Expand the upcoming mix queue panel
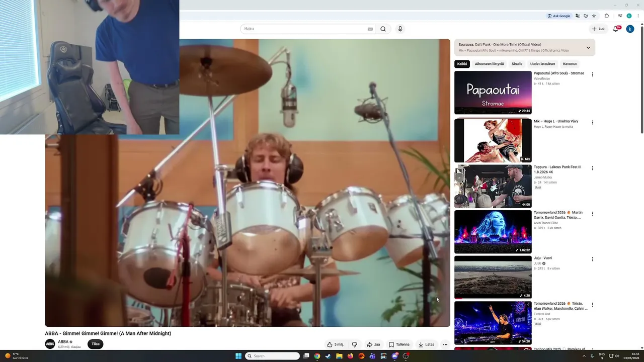This screenshot has width=644, height=362. click(x=588, y=48)
